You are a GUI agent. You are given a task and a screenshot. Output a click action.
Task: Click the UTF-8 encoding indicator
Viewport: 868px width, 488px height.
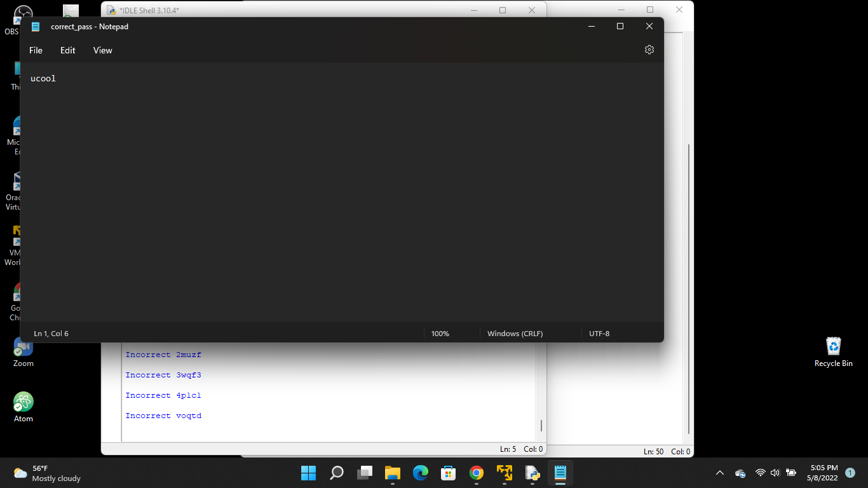[x=599, y=333]
